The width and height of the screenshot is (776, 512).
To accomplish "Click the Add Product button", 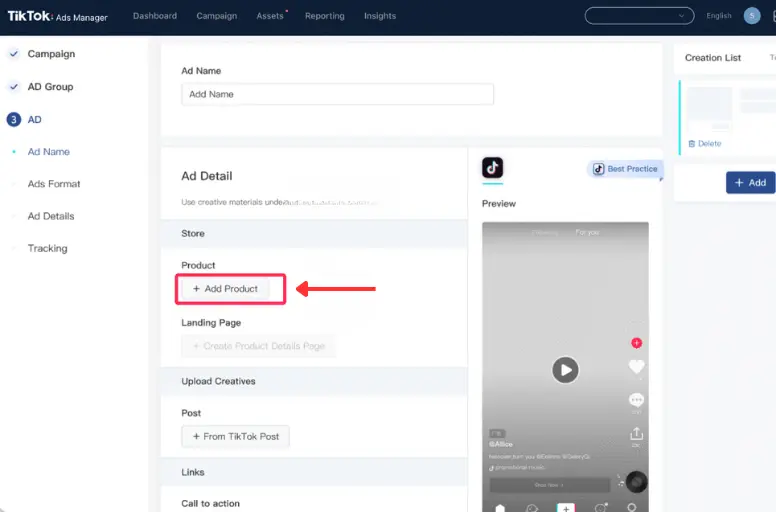I will point(226,289).
